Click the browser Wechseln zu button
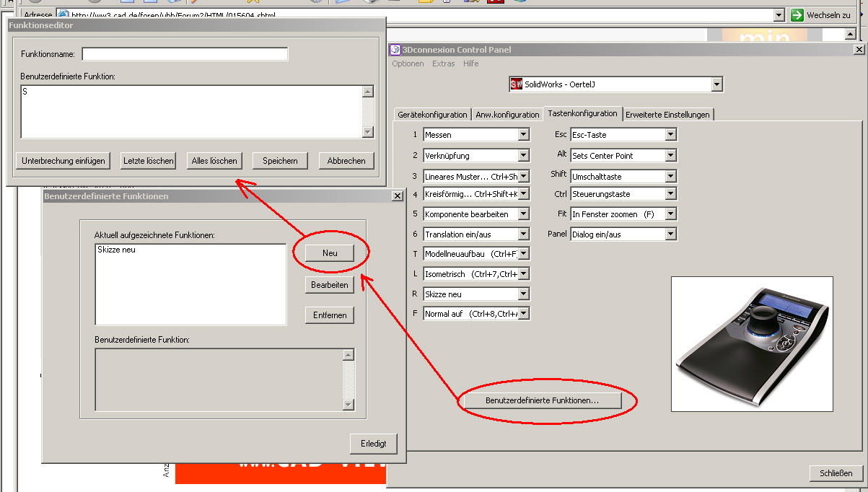The image size is (868, 492). pyautogui.click(x=822, y=14)
